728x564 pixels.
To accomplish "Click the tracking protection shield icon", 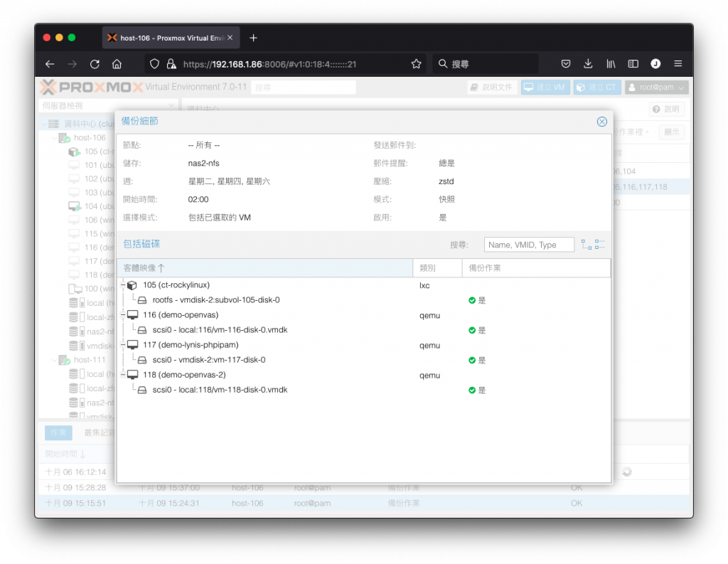I will [x=154, y=64].
